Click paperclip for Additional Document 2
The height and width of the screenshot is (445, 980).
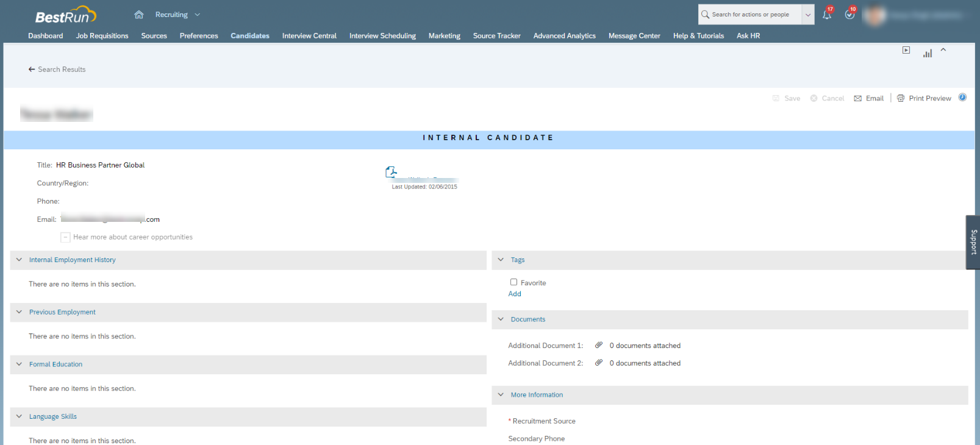[599, 363]
